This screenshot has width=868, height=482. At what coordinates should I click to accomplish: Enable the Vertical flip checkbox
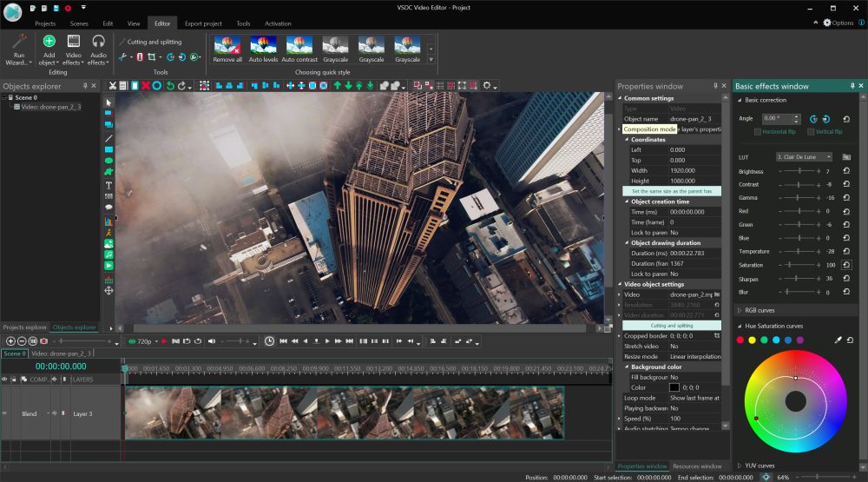811,132
